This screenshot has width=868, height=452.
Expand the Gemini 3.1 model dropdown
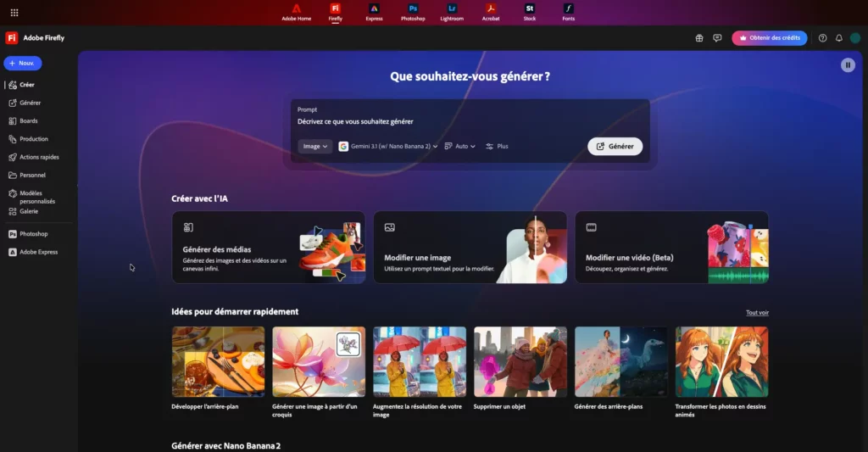pos(388,146)
